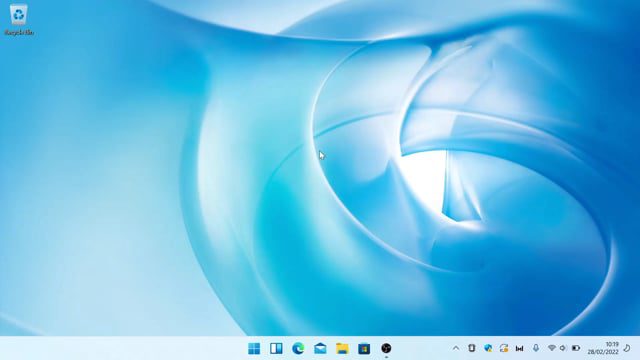Open File Explorer from the taskbar
Screen dimensions: 640x360
coord(342,348)
